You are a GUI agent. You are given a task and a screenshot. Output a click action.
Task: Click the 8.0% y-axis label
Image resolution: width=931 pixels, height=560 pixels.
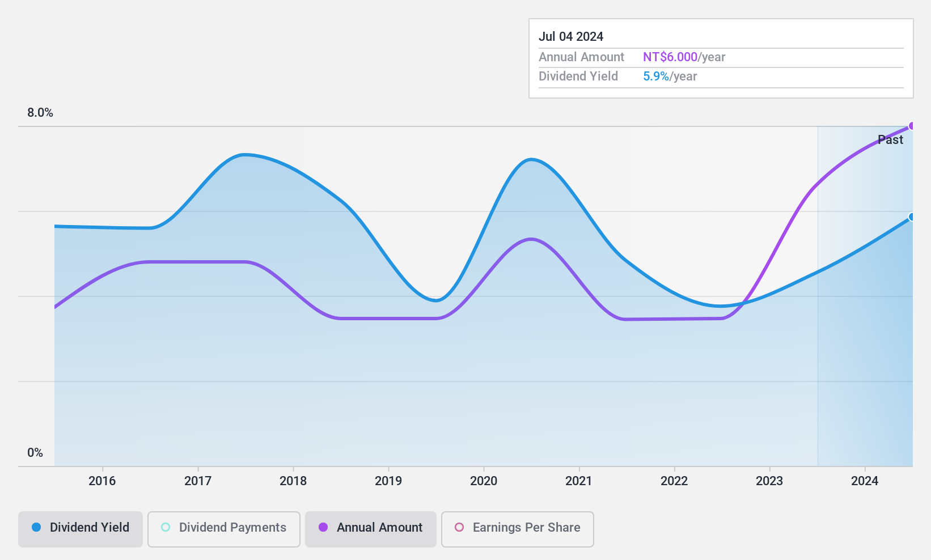point(40,112)
